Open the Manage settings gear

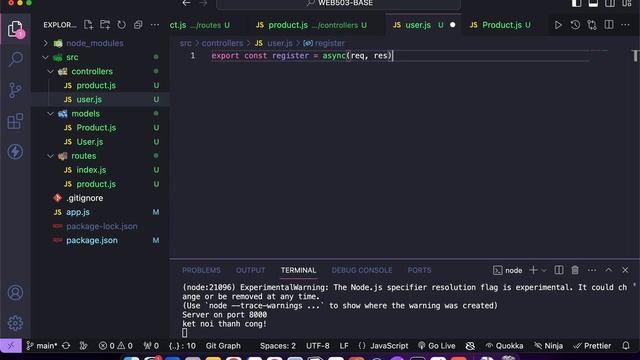click(x=15, y=323)
